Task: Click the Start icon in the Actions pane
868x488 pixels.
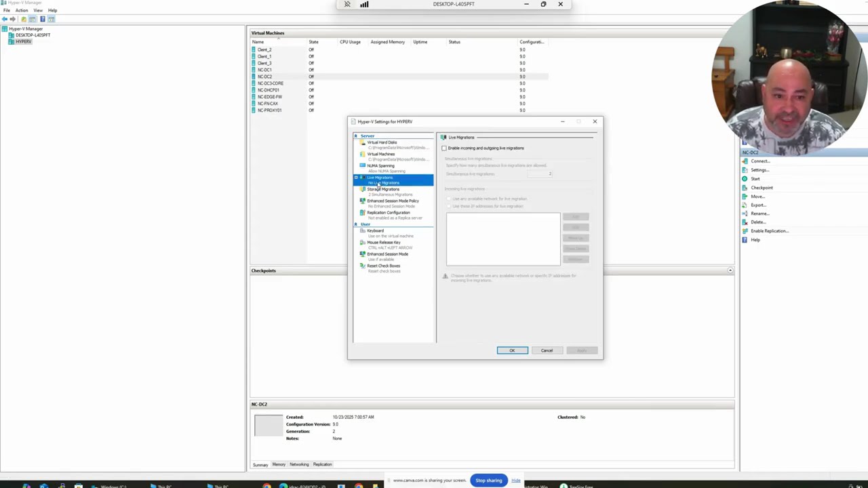Action: point(745,179)
